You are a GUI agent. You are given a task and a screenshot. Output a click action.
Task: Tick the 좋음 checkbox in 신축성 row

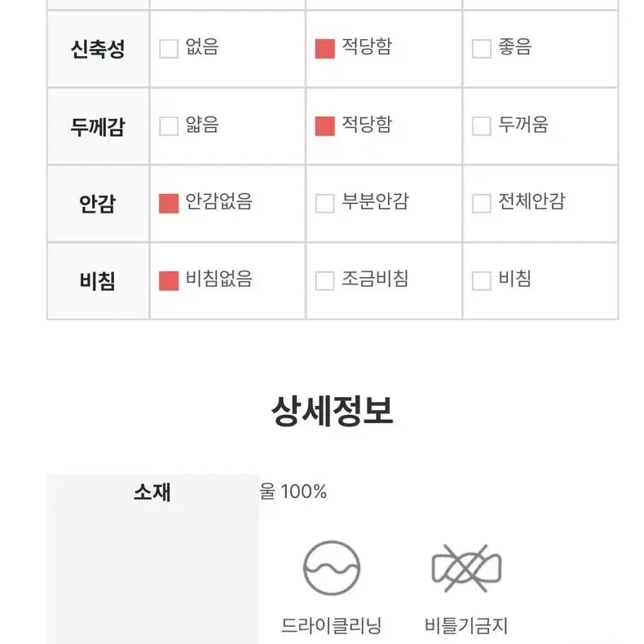[481, 49]
